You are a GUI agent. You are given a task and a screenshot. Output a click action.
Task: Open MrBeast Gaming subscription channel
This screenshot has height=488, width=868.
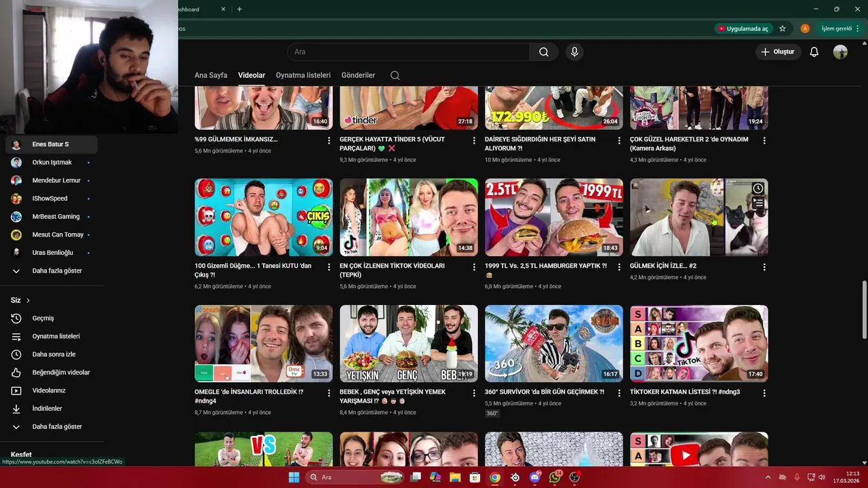(x=52, y=216)
